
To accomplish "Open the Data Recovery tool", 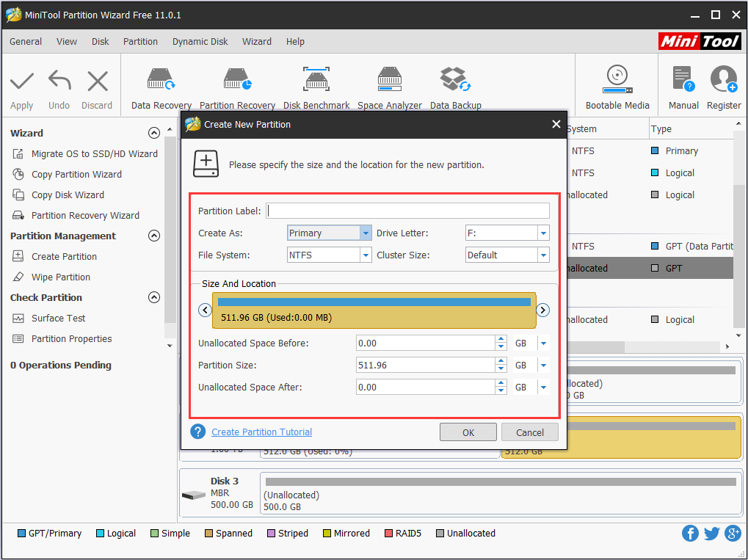I will (x=161, y=87).
